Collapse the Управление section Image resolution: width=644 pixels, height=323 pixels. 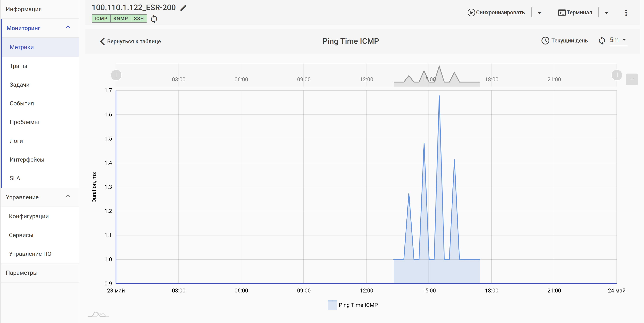[x=68, y=197]
